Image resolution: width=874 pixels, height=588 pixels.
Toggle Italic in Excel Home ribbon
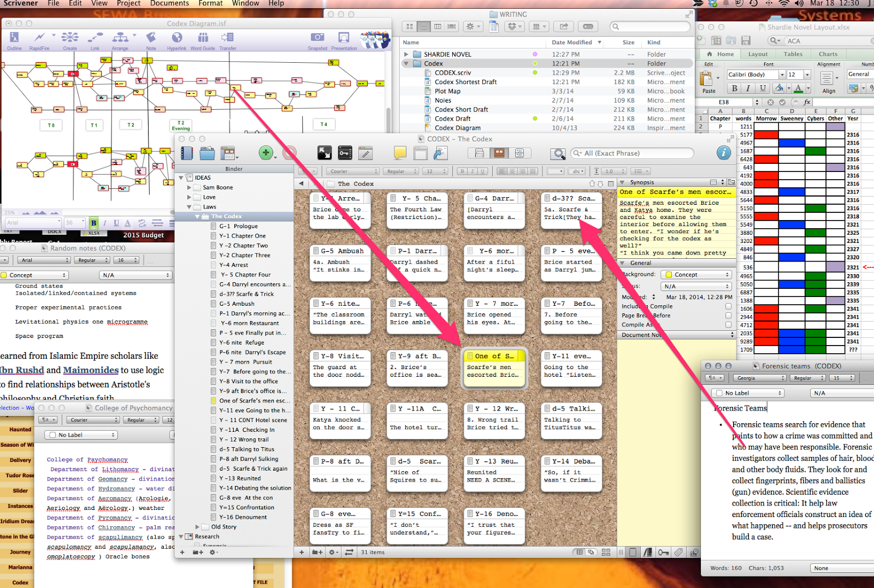[748, 88]
